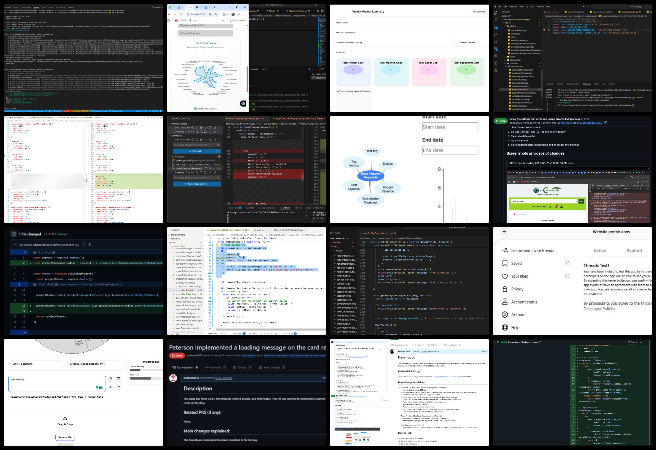Open Privacy via the lock icon

pos(504,288)
